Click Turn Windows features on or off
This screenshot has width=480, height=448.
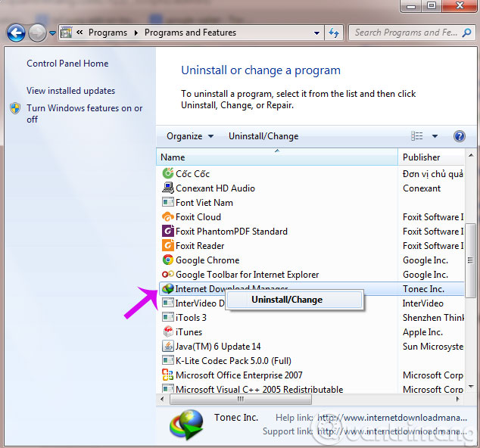tap(85, 114)
